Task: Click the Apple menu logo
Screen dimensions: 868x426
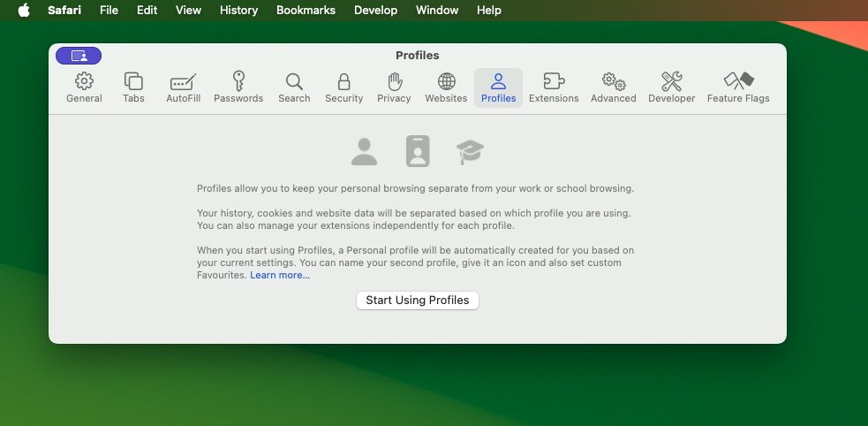Action: coord(24,11)
